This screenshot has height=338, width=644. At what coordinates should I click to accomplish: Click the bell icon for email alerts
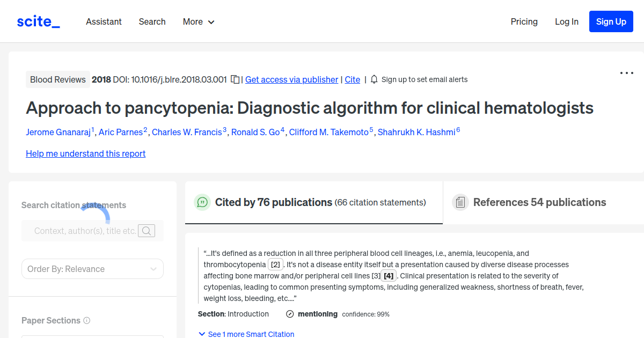(374, 79)
